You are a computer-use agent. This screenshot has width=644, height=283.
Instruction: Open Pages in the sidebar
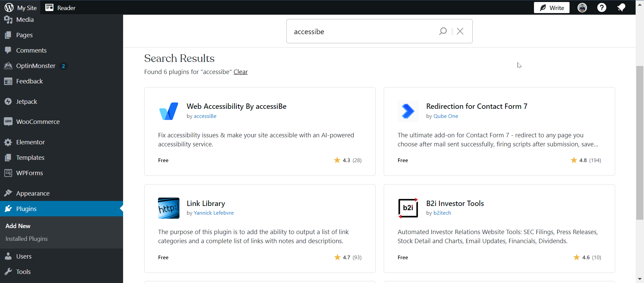61,35
